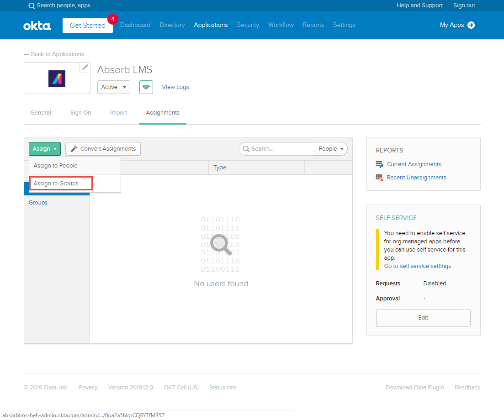The height and width of the screenshot is (420, 504).
Task: Click the Recent Unassignments report icon
Action: (379, 178)
